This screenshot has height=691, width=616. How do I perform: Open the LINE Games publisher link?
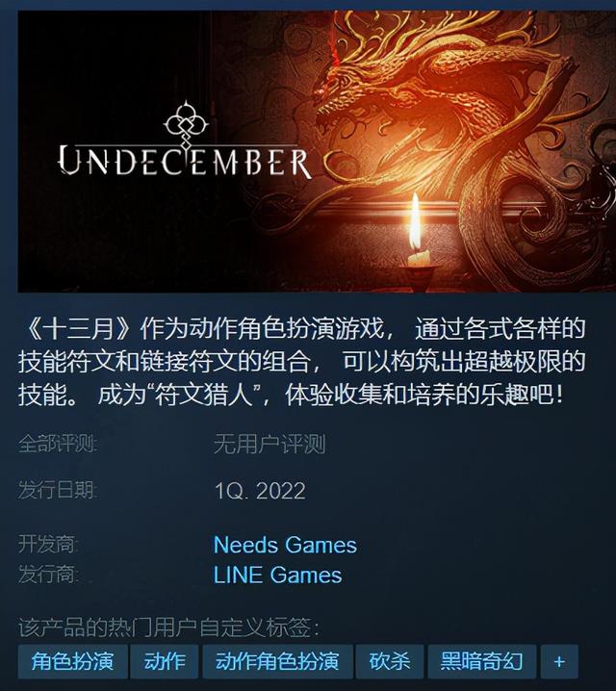pyautogui.click(x=277, y=576)
